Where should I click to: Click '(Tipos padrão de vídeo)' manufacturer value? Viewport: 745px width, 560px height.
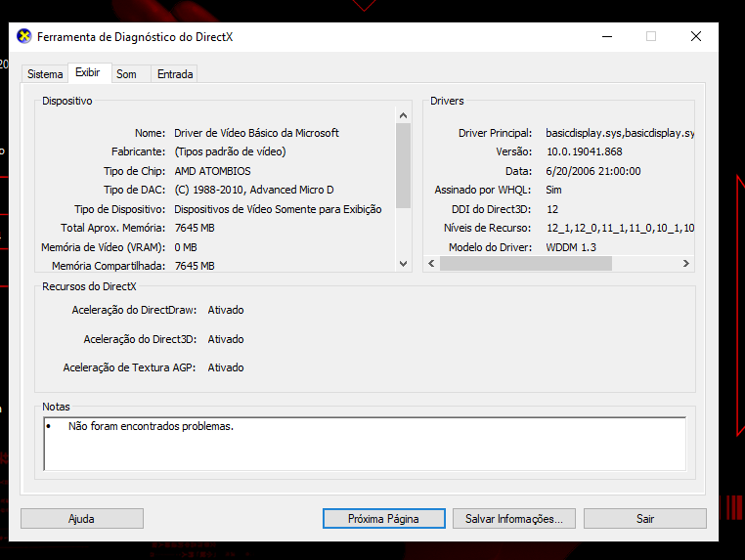pos(230,151)
